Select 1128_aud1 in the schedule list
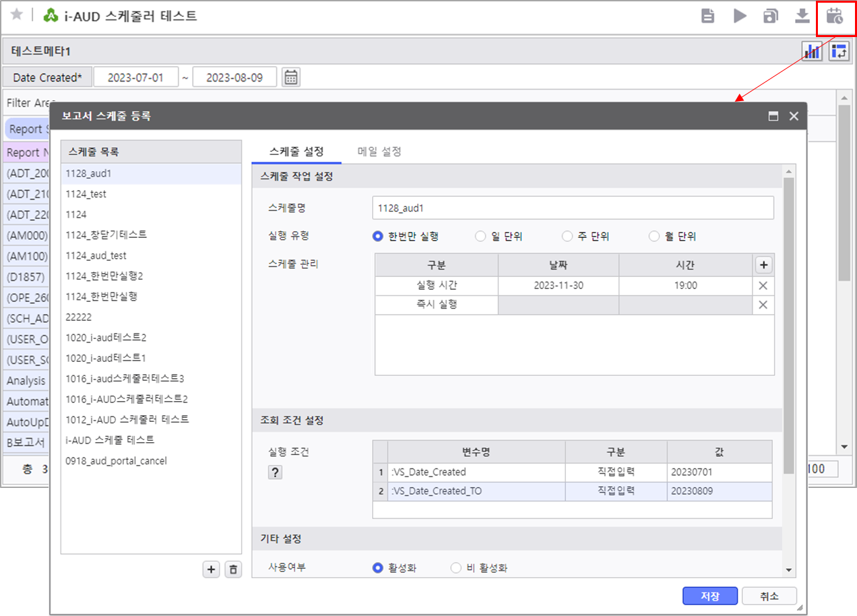 tap(151, 173)
